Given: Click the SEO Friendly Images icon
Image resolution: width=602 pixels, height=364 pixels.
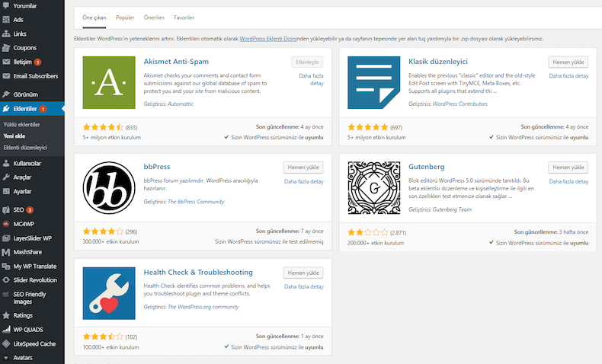Looking at the screenshot, I should [x=6, y=295].
